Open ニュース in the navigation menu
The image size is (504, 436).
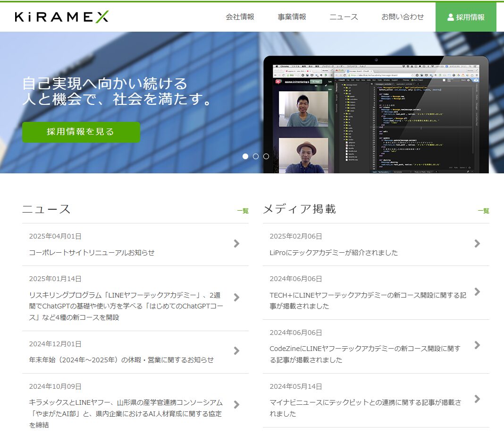pyautogui.click(x=344, y=17)
